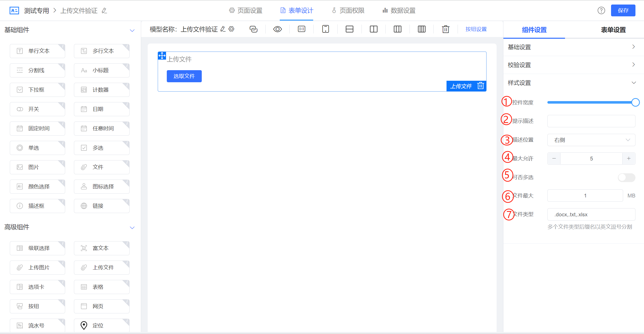This screenshot has width=644, height=334.
Task: Open the 页面权限 tab
Action: pos(348,11)
